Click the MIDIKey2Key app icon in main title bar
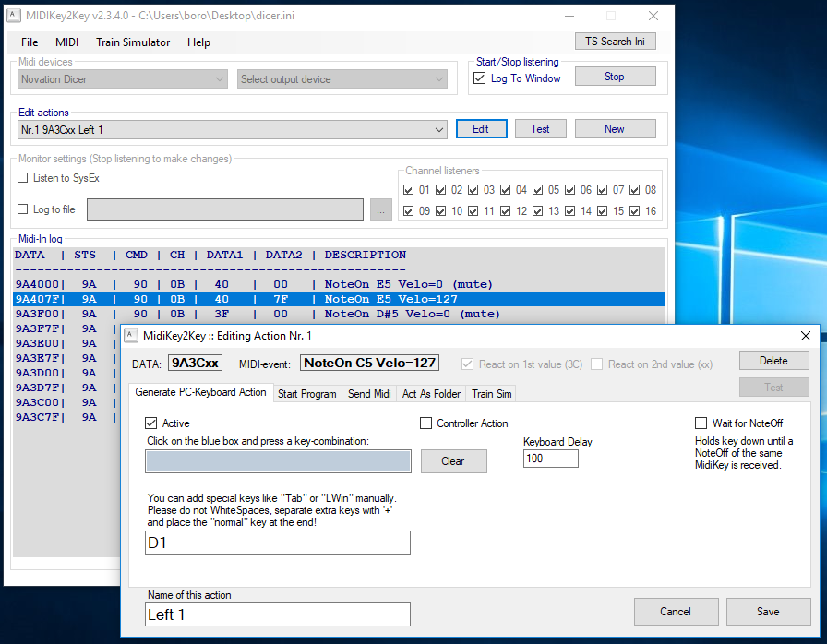 click(14, 16)
